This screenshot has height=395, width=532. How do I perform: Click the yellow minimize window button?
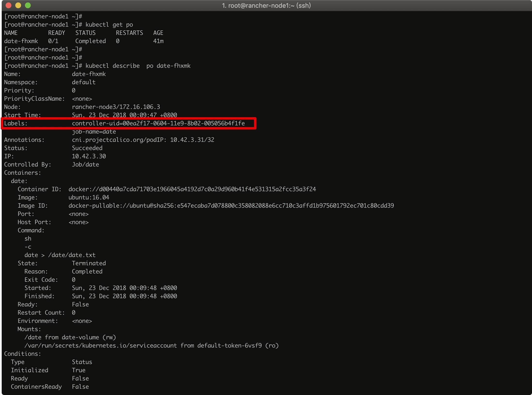coord(18,5)
